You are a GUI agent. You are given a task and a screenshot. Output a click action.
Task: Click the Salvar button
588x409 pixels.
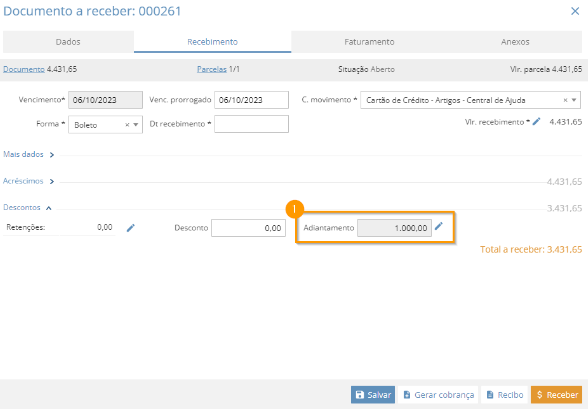pyautogui.click(x=373, y=395)
